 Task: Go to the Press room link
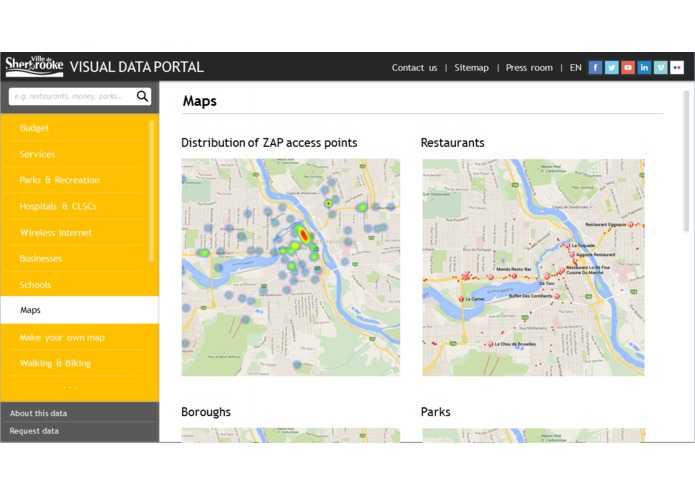tap(529, 68)
